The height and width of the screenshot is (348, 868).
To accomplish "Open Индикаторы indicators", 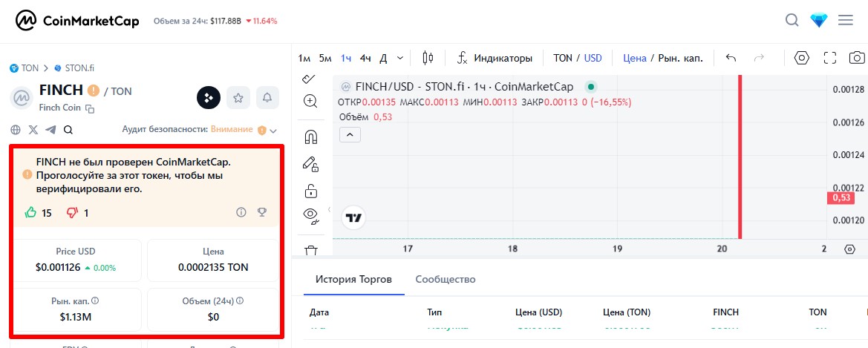I will tap(495, 58).
